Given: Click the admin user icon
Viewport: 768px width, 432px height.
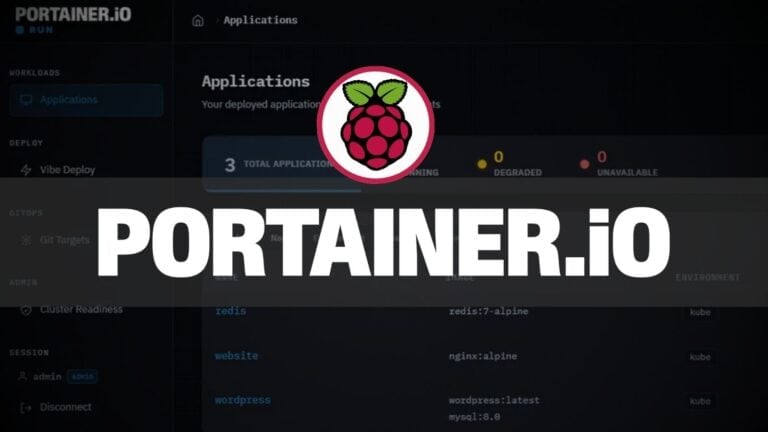Looking at the screenshot, I should (x=23, y=376).
